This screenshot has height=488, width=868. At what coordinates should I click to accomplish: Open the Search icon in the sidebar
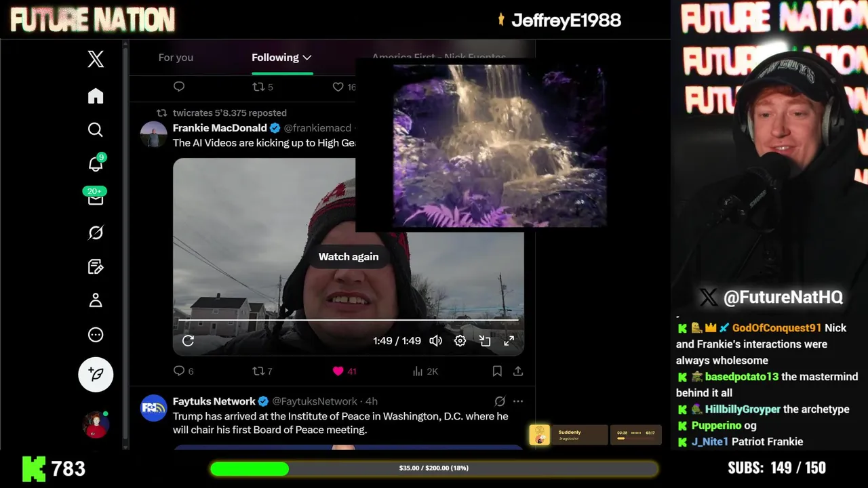(x=96, y=129)
